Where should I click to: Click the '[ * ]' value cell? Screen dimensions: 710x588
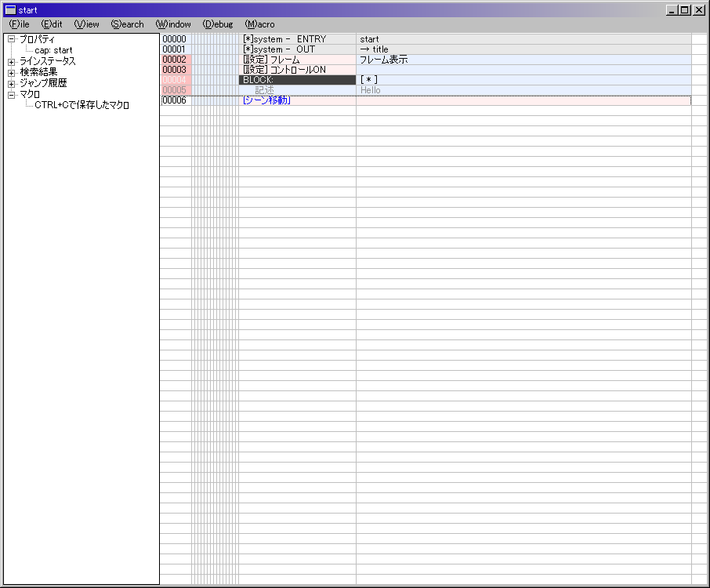pyautogui.click(x=523, y=80)
